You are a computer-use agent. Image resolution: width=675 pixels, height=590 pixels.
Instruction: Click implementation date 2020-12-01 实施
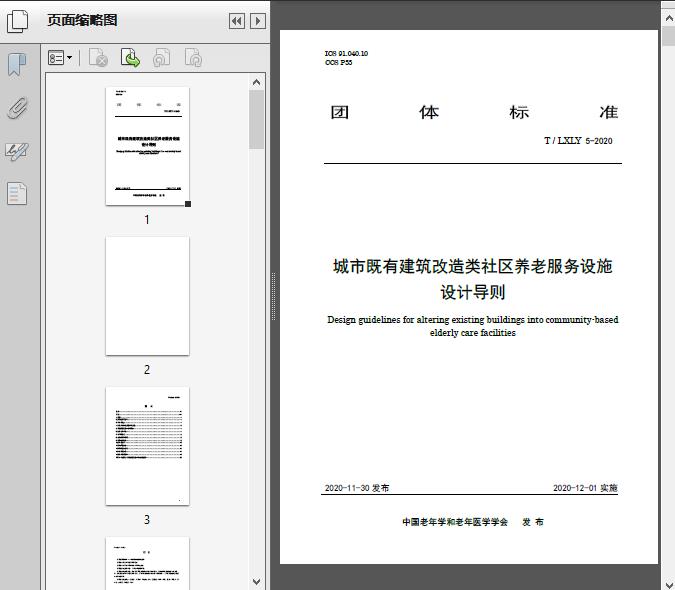point(585,488)
